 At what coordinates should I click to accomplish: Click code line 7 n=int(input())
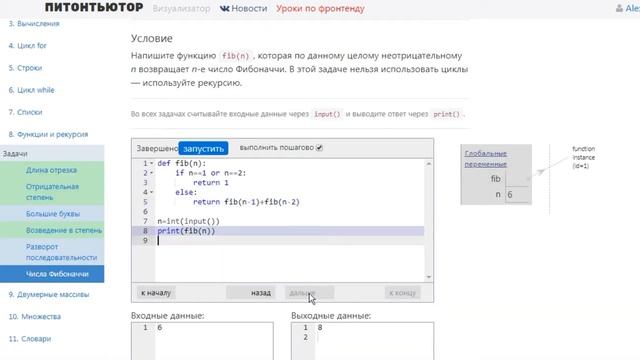tap(189, 221)
